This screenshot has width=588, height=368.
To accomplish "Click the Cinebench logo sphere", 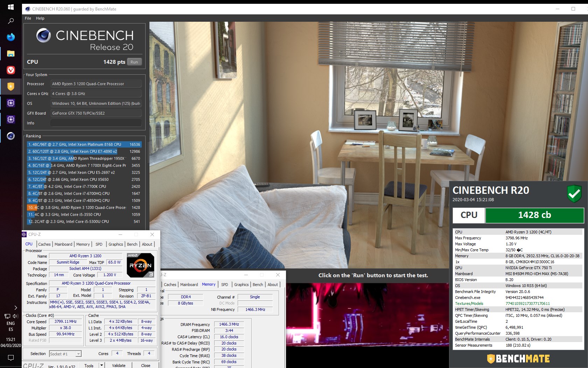I will point(44,35).
